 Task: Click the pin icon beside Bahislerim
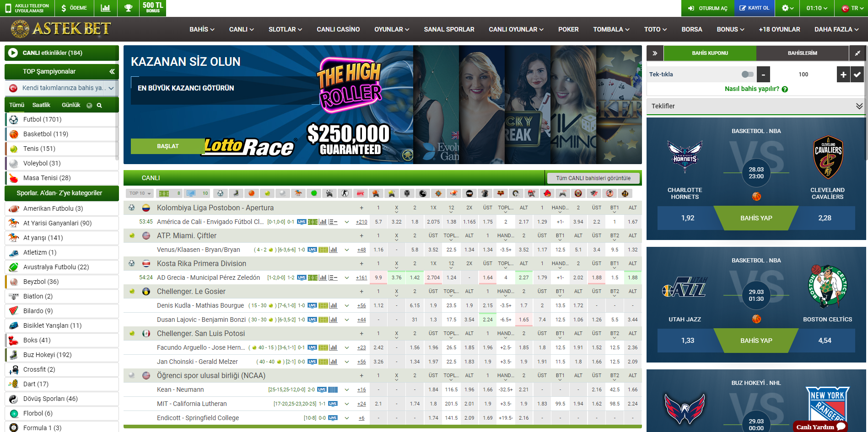(857, 53)
